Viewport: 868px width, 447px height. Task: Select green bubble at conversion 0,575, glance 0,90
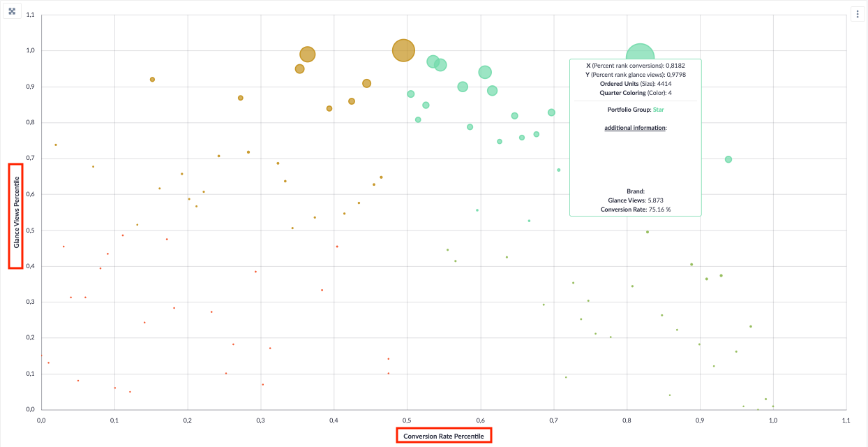[463, 87]
